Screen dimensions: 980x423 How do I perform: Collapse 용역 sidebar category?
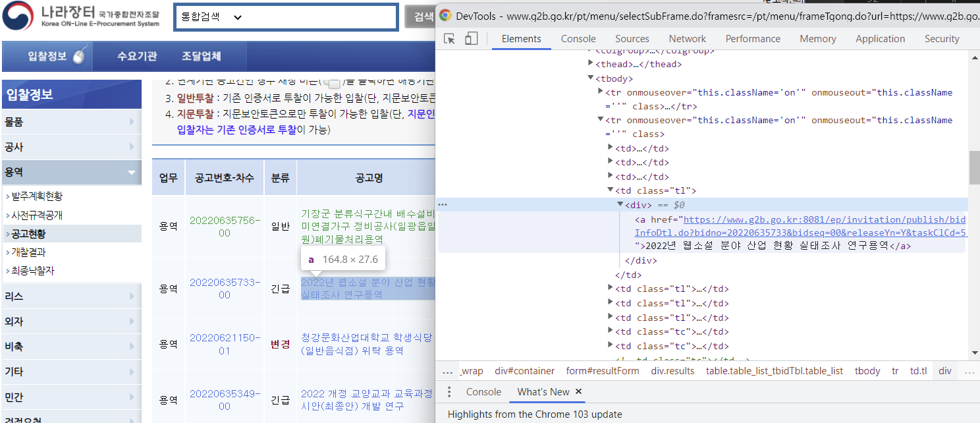(x=71, y=172)
